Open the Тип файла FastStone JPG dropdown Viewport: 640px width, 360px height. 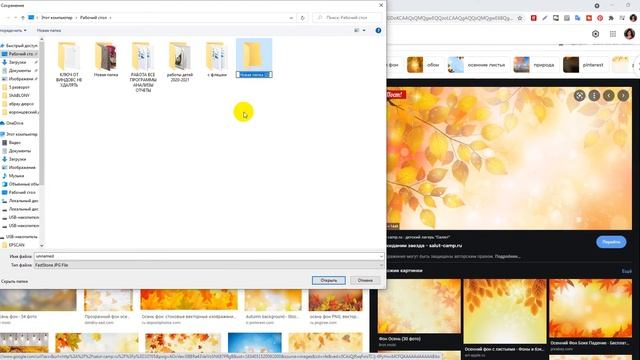pyautogui.click(x=209, y=265)
